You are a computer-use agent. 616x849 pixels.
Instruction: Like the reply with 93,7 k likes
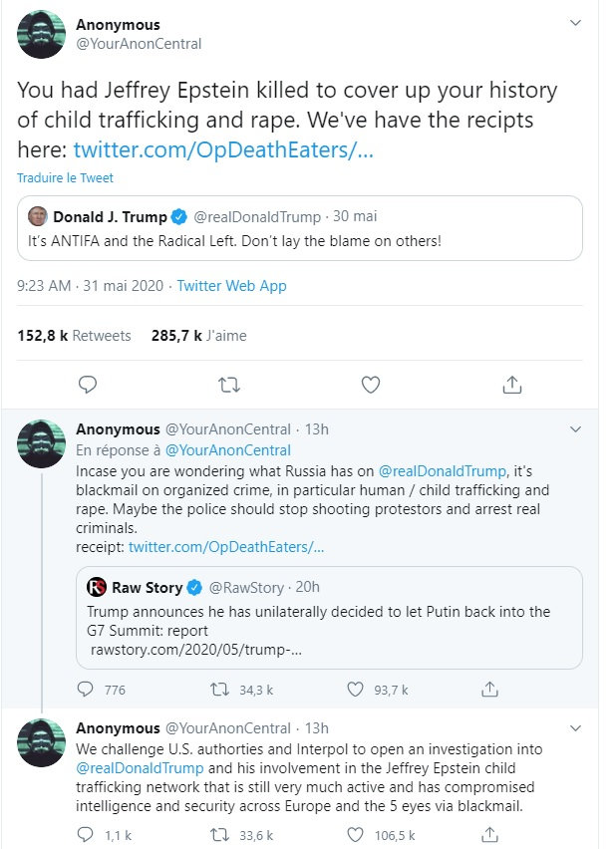coord(356,689)
